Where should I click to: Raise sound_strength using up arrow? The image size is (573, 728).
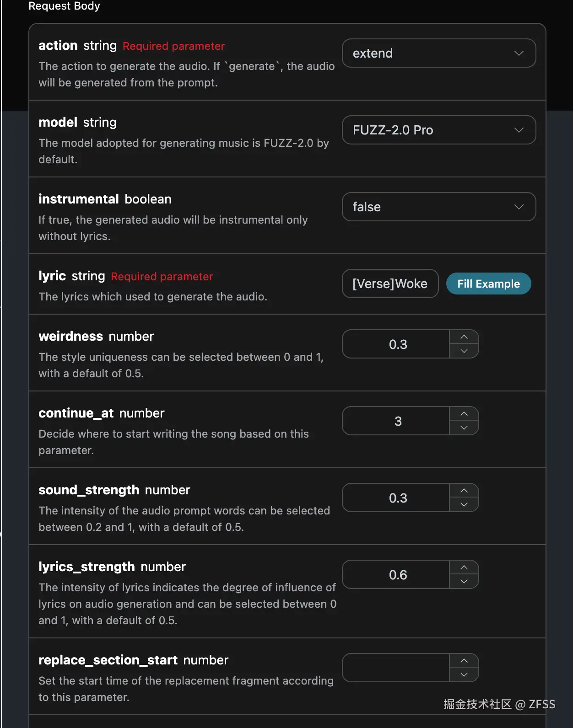(464, 491)
